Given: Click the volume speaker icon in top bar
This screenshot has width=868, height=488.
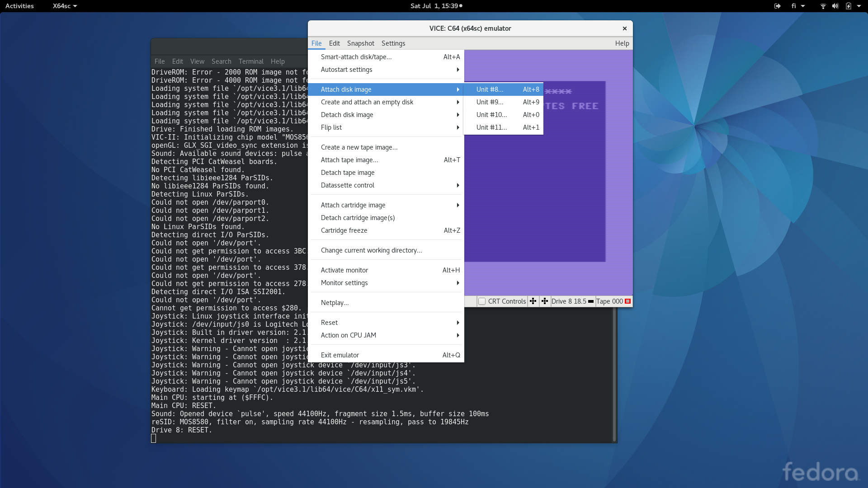Looking at the screenshot, I should point(835,6).
